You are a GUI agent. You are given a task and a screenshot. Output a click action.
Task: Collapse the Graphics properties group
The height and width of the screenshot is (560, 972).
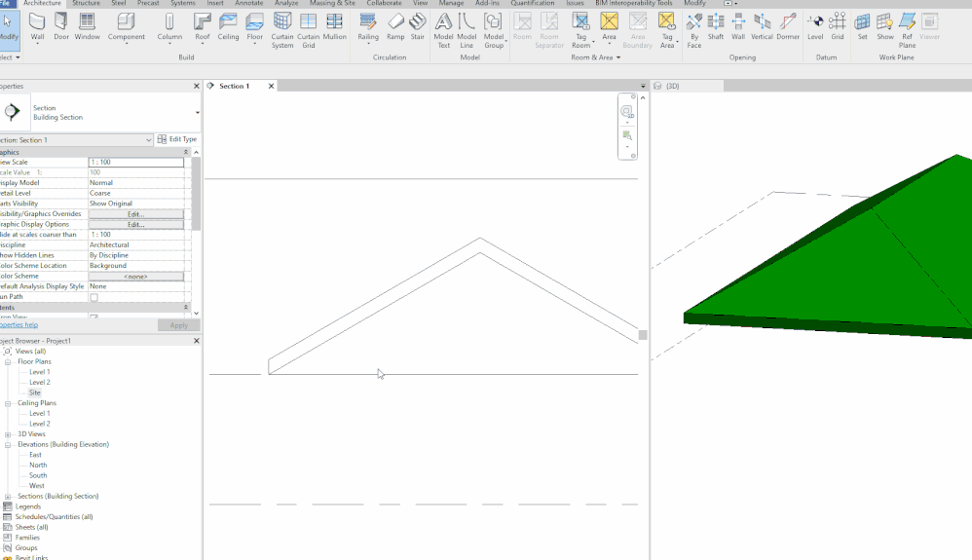tap(185, 152)
